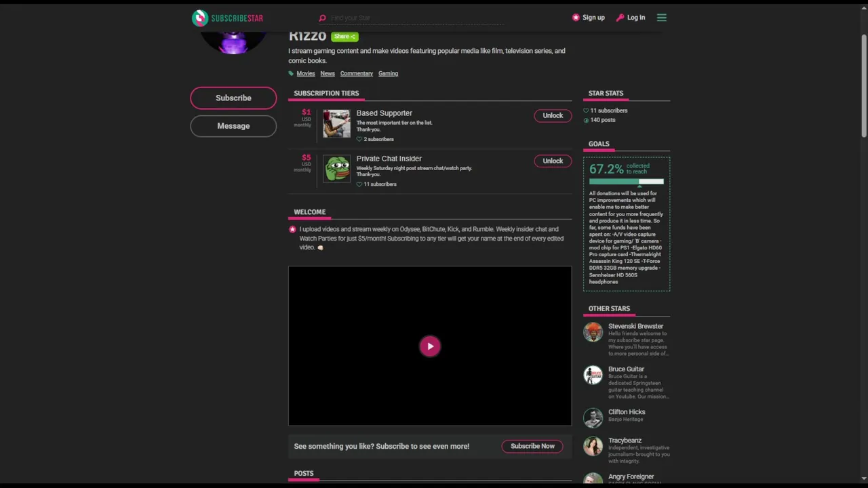The width and height of the screenshot is (868, 488).
Task: Open Clifton Hicks's star page
Action: pos(627,412)
